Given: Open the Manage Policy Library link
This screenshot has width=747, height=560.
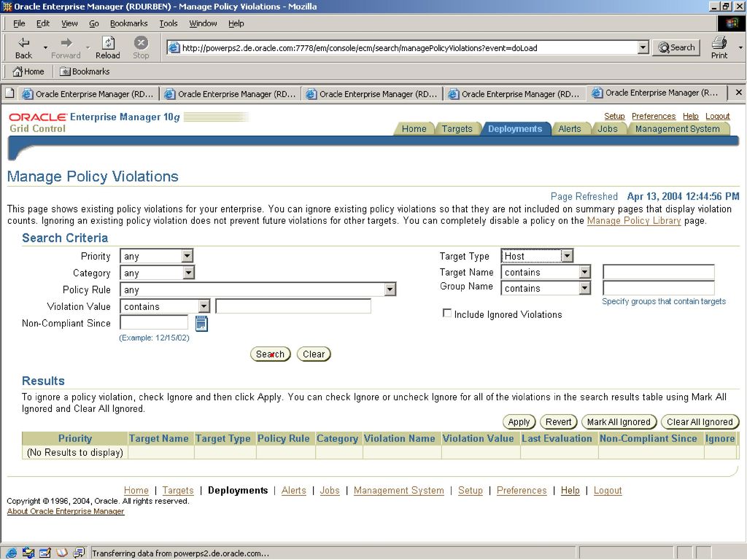Looking at the screenshot, I should point(634,221).
